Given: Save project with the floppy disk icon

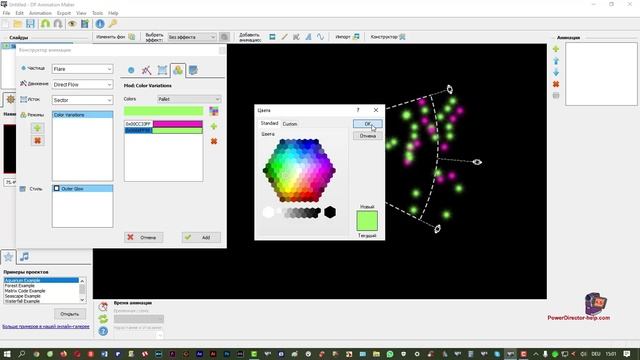Looking at the screenshot, I should click(31, 24).
